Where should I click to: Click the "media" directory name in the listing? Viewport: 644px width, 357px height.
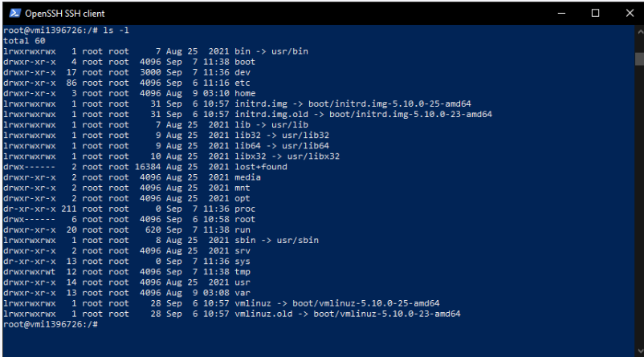click(247, 176)
